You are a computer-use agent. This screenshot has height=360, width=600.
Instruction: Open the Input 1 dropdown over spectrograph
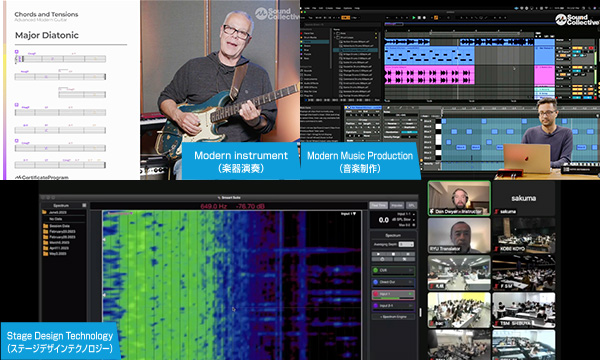pos(348,214)
